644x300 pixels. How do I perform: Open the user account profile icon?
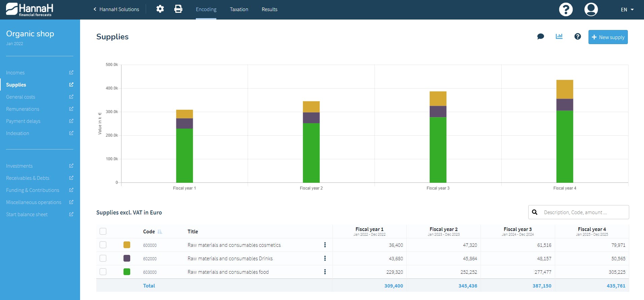pyautogui.click(x=591, y=9)
